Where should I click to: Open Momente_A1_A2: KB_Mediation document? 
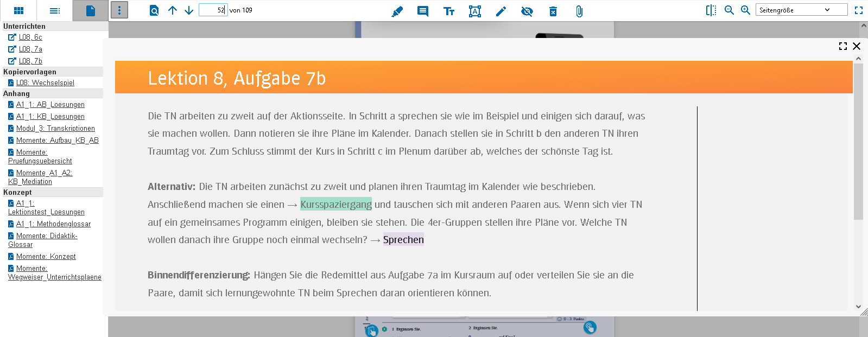[x=40, y=177]
